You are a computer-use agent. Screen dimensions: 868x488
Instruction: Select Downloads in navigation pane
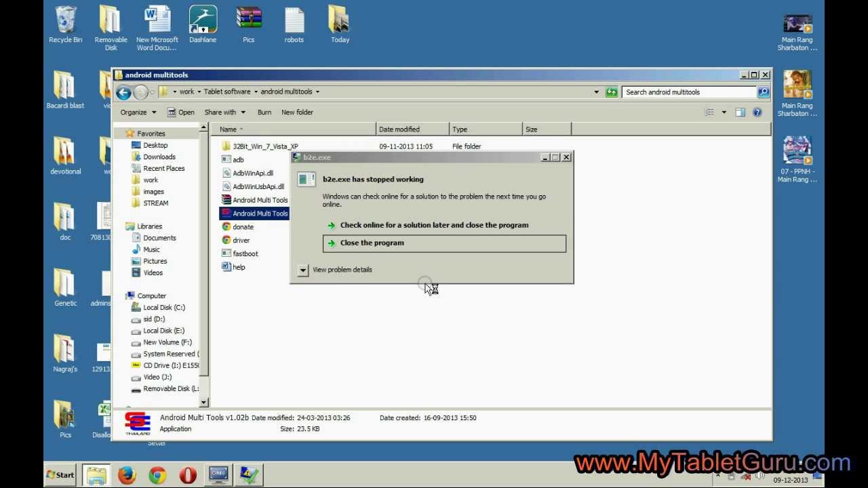159,157
